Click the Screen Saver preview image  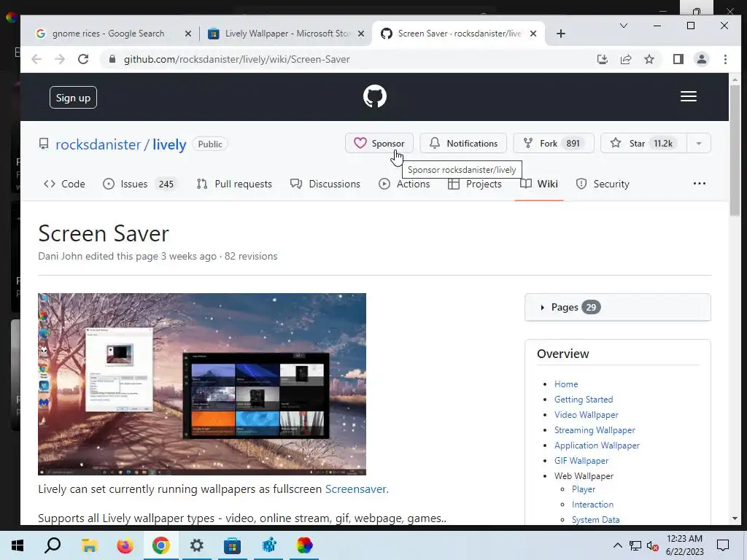click(202, 384)
